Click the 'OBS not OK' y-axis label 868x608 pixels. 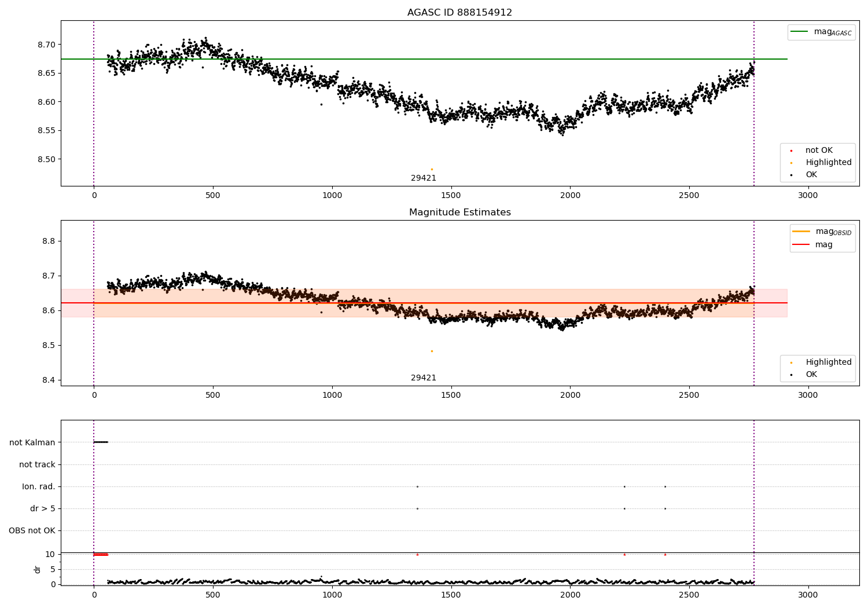coord(32,530)
